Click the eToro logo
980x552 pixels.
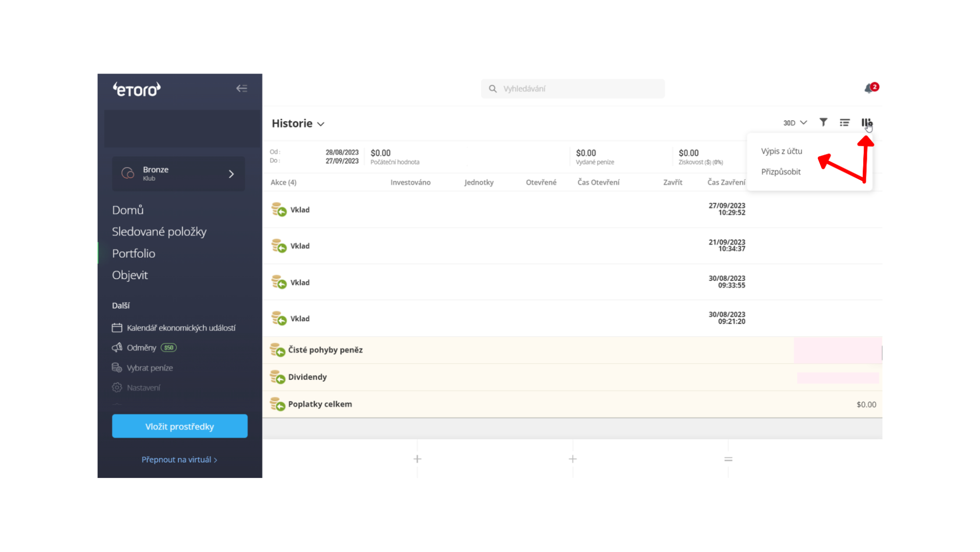137,89
